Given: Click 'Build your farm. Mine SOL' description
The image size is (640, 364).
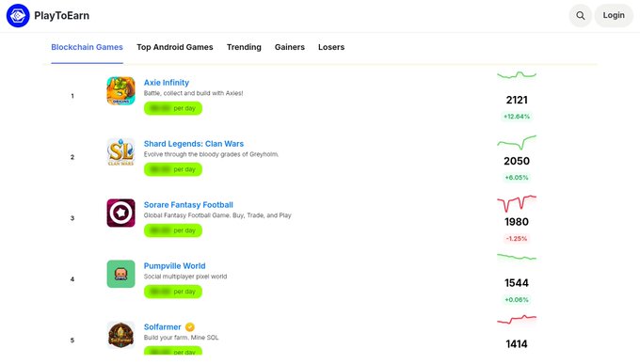Looking at the screenshot, I should pyautogui.click(x=182, y=338).
